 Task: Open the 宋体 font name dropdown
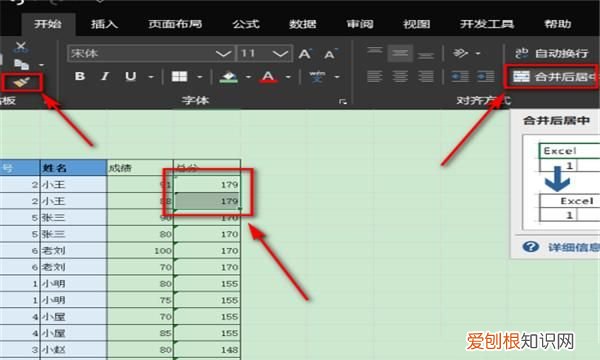pyautogui.click(x=224, y=54)
